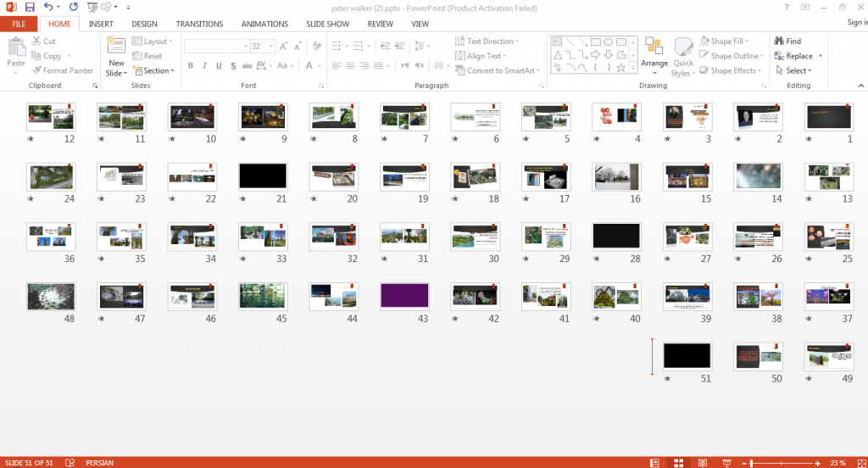This screenshot has width=868, height=468.
Task: Click the zoom slider handle
Action: pos(751,463)
